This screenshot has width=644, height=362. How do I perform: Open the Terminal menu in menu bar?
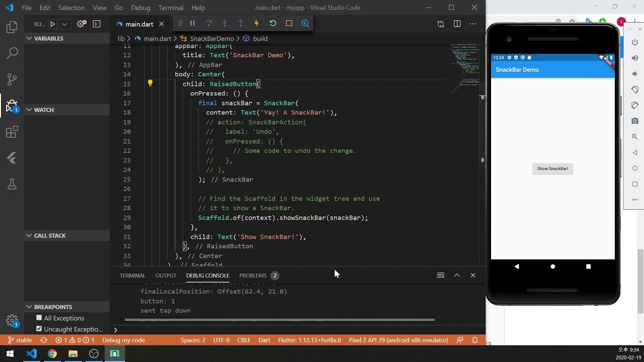[171, 8]
